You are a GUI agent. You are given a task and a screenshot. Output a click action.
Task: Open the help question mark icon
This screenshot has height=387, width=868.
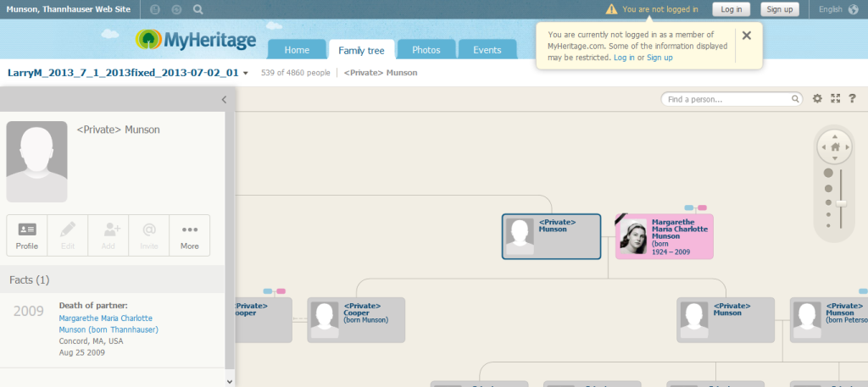tap(853, 98)
